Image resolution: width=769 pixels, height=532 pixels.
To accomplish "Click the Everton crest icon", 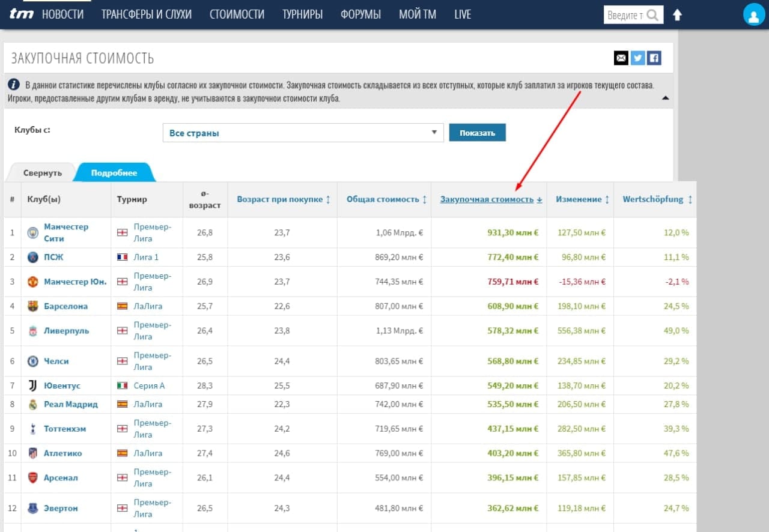I will [32, 509].
